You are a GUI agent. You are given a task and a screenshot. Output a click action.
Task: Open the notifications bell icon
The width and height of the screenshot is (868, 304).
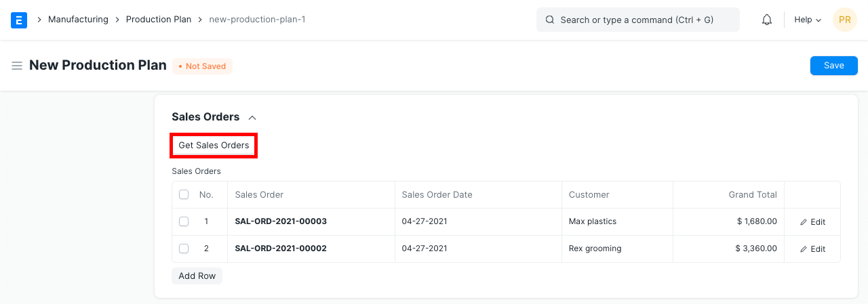(767, 20)
